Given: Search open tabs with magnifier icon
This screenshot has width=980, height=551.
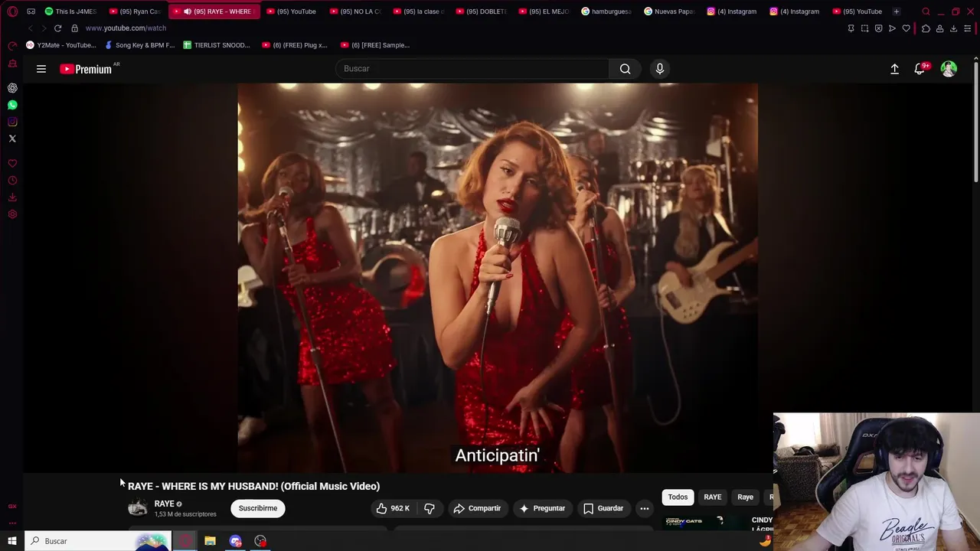Looking at the screenshot, I should (926, 11).
